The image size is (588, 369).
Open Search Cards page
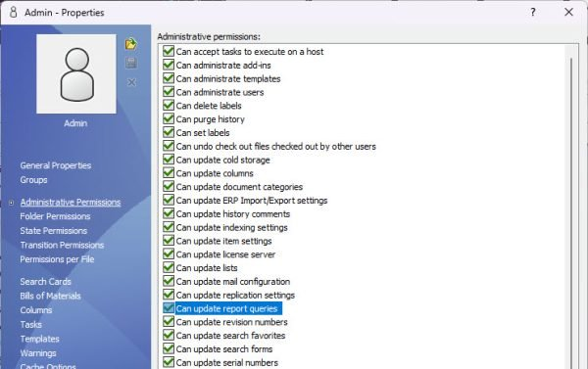click(45, 282)
